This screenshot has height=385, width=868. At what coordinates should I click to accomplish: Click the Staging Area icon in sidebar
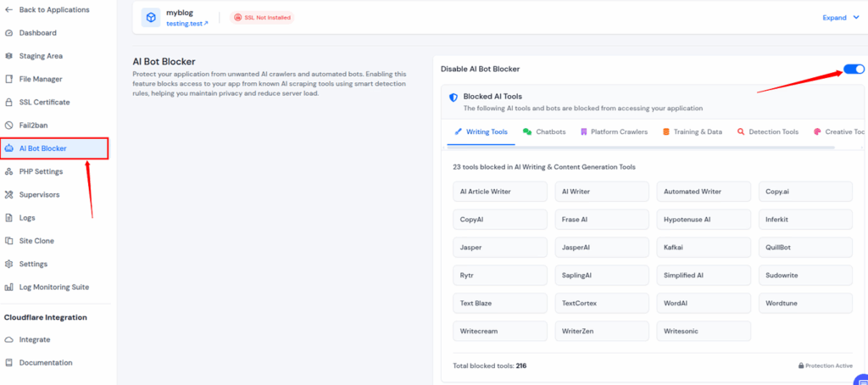pyautogui.click(x=8, y=56)
